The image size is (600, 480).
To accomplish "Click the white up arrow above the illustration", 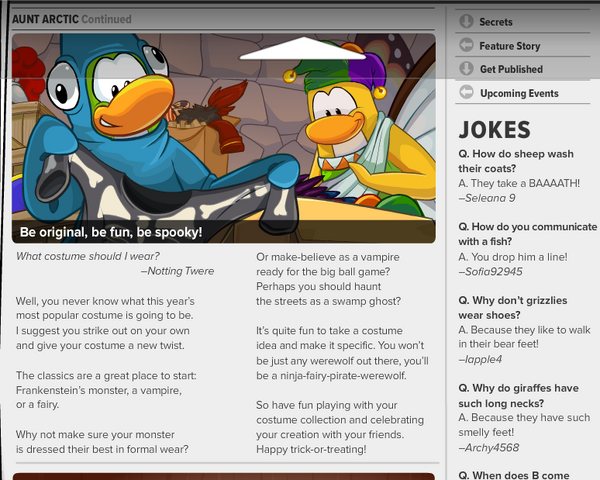I will click(303, 49).
